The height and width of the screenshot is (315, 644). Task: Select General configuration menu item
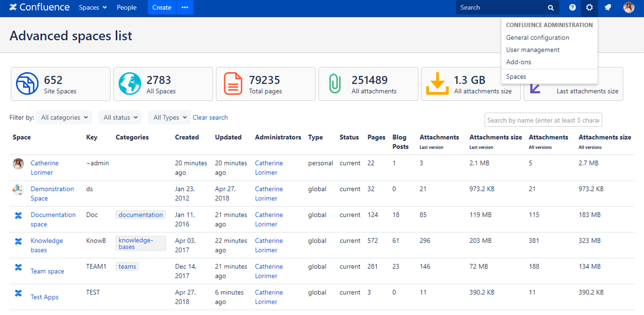tap(537, 37)
